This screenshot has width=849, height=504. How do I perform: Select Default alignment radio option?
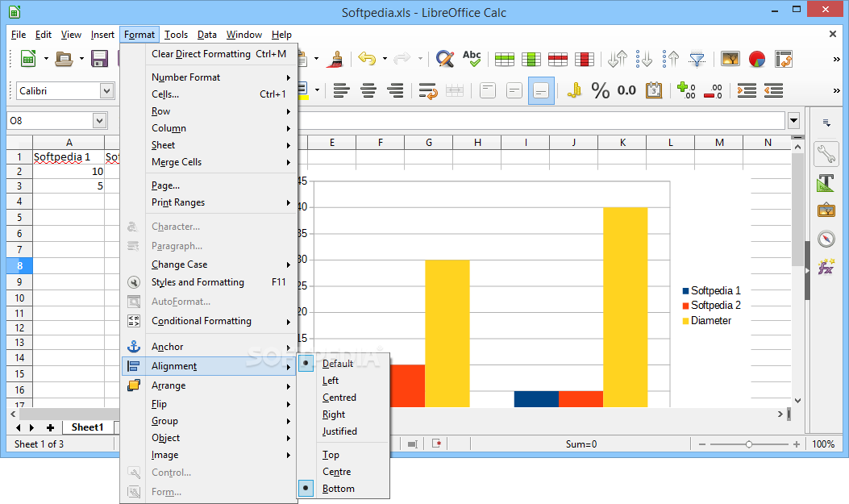coord(337,364)
